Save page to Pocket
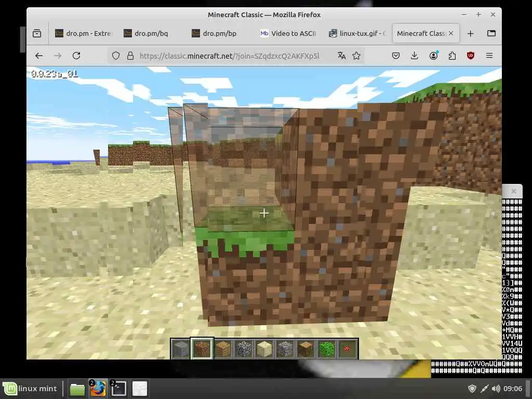This screenshot has width=532, height=399. [395, 56]
